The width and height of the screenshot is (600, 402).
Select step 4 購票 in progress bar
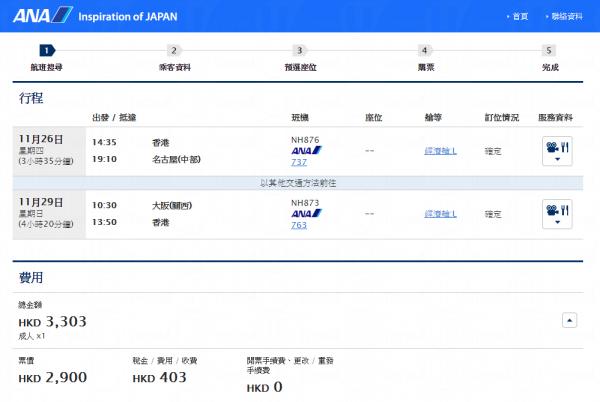point(426,58)
